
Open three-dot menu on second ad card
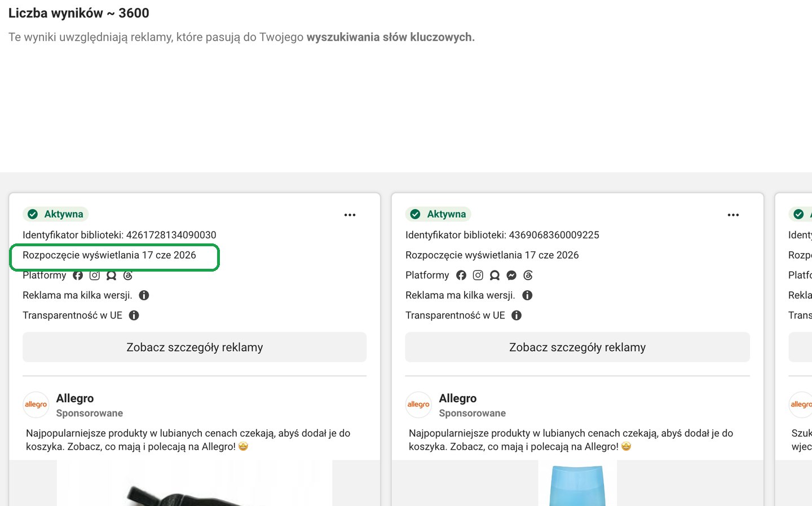[x=733, y=215]
